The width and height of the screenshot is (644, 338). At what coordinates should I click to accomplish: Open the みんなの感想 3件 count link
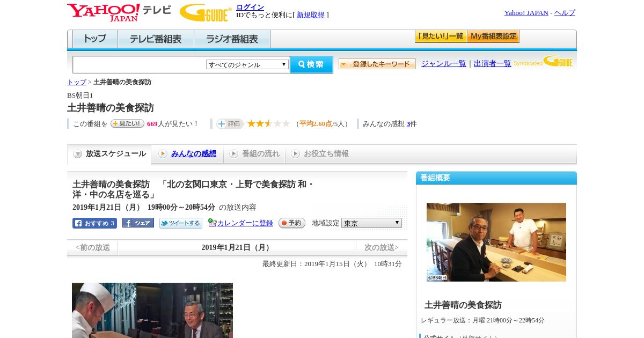408,124
